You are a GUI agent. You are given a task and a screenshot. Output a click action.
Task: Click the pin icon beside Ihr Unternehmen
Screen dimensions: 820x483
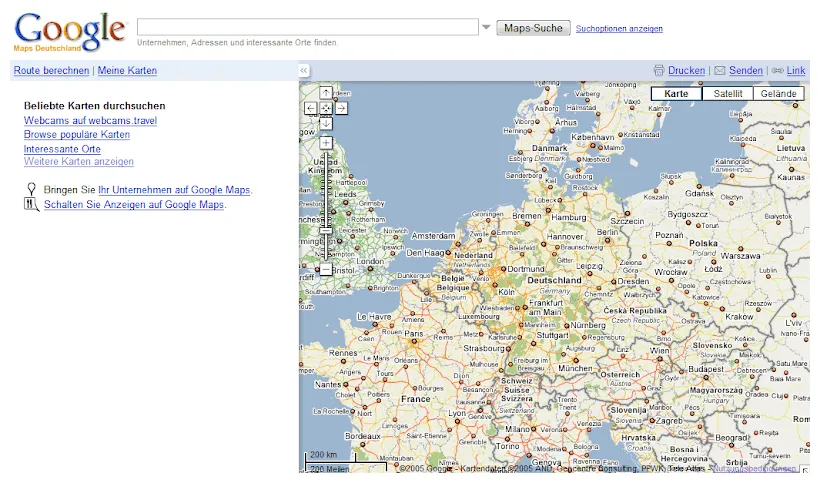click(x=31, y=189)
